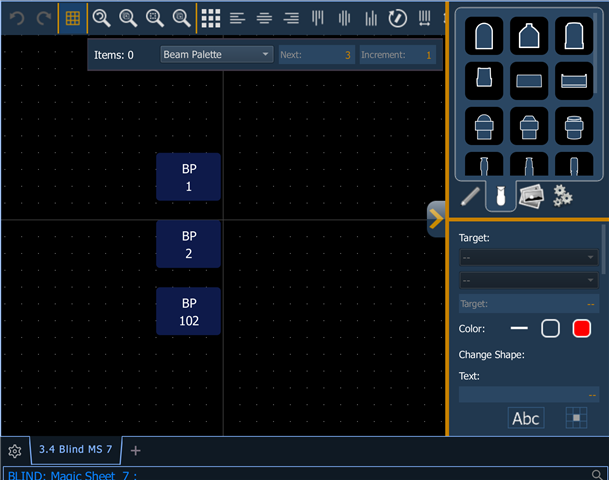Switch to the pencil drawing tools tab

coord(470,196)
